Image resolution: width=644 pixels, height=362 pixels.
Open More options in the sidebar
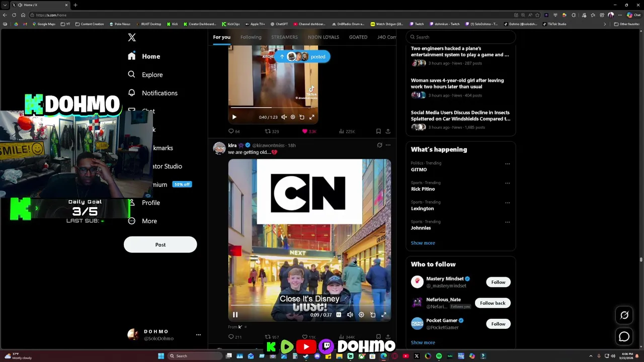click(142, 221)
